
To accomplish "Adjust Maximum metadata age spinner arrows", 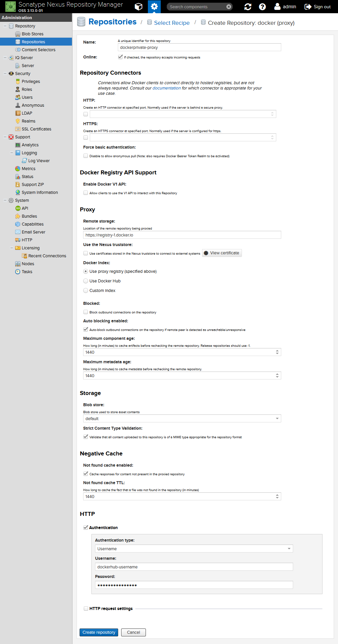I will pyautogui.click(x=277, y=376).
